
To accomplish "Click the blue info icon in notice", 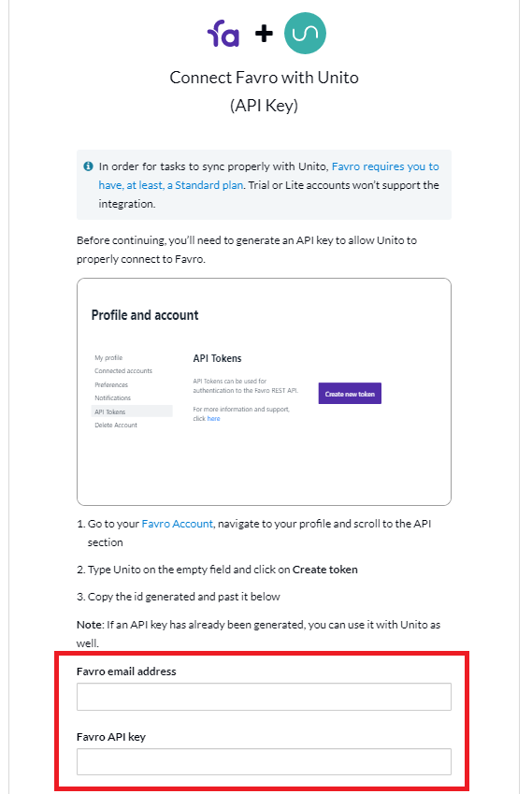I will tap(88, 166).
